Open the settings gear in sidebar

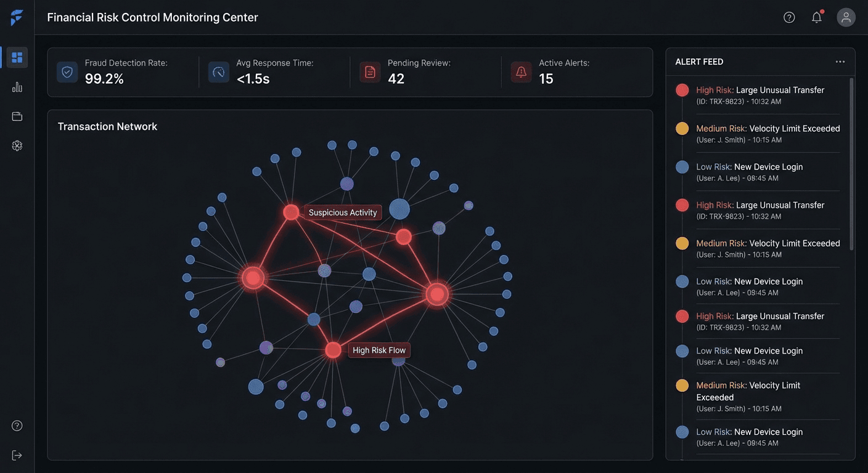point(17,146)
